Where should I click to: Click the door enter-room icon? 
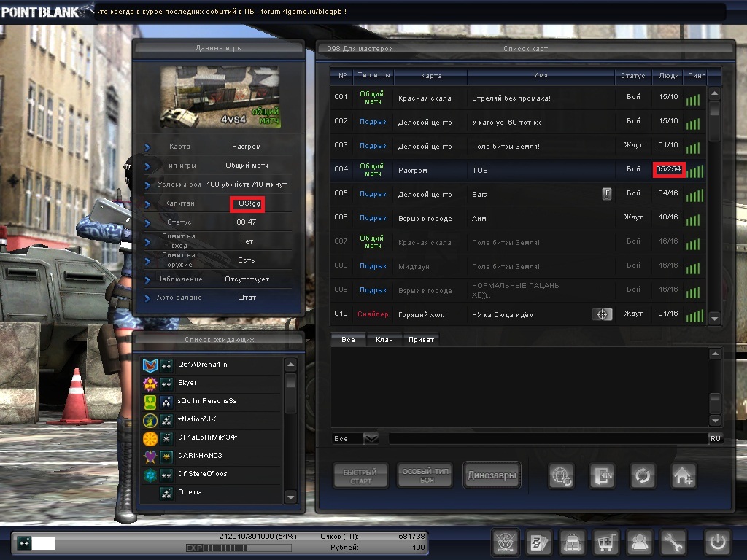click(x=602, y=475)
